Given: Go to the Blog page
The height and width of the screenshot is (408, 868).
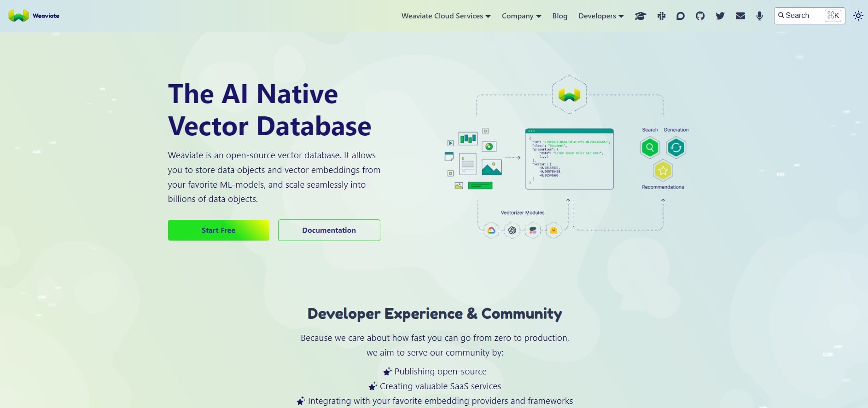Looking at the screenshot, I should tap(559, 16).
